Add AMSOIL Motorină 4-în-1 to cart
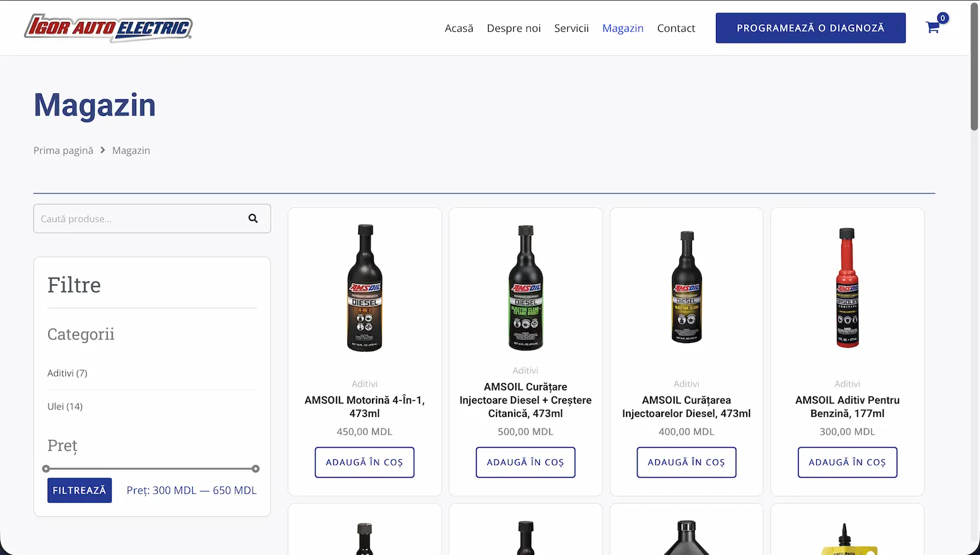The image size is (980, 555). coord(365,462)
